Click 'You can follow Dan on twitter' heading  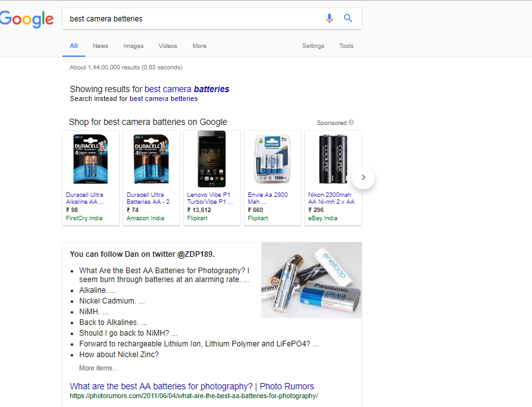pyautogui.click(x=142, y=254)
